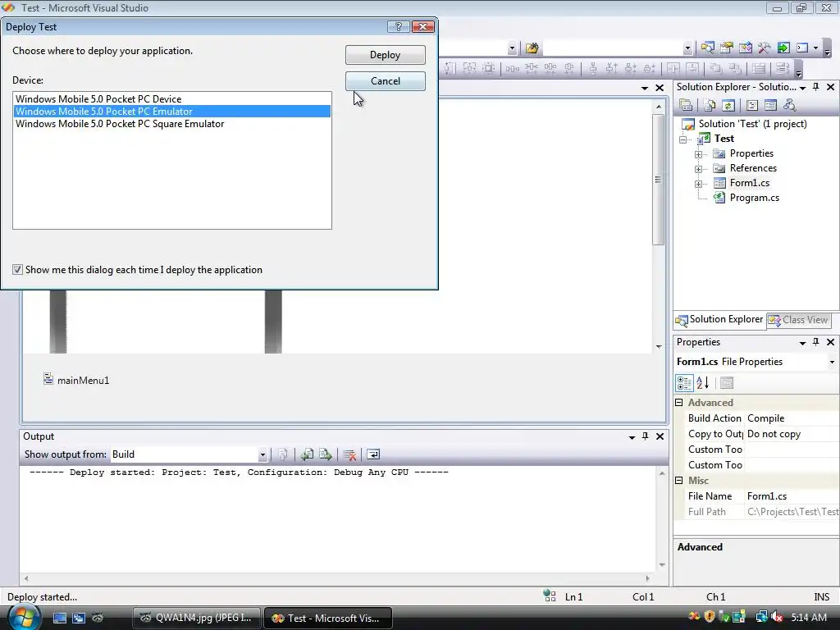The image size is (840, 630).
Task: Switch Properties grid to Categorized view
Action: click(x=684, y=382)
